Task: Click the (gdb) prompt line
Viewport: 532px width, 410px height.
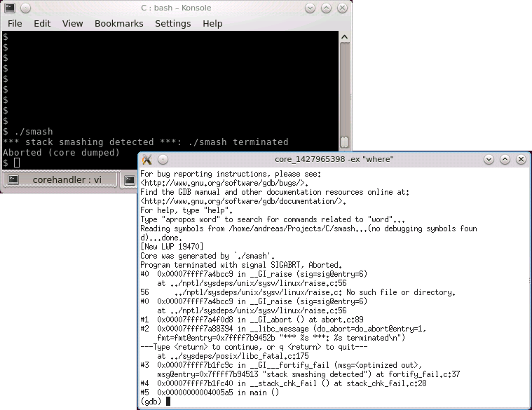Action: point(155,402)
